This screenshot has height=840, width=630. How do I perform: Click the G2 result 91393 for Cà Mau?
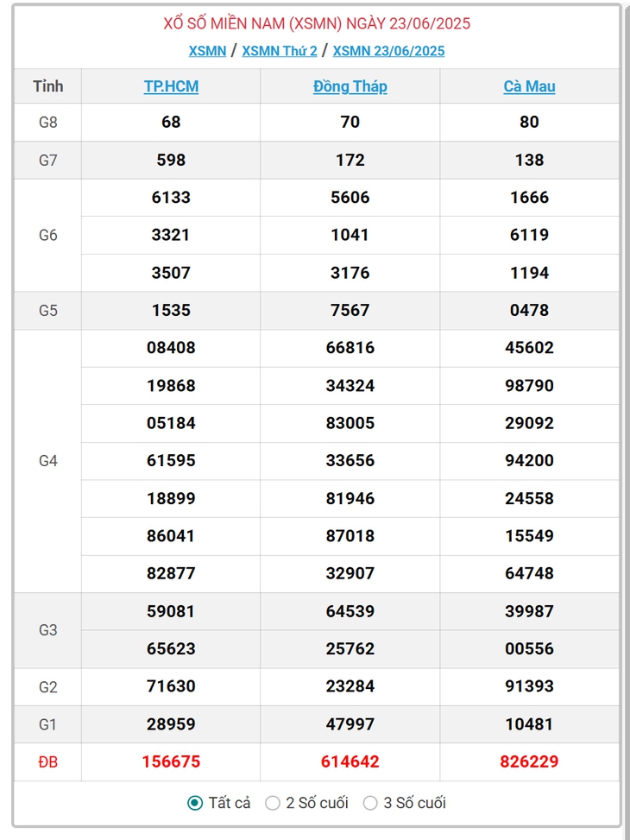pyautogui.click(x=529, y=686)
